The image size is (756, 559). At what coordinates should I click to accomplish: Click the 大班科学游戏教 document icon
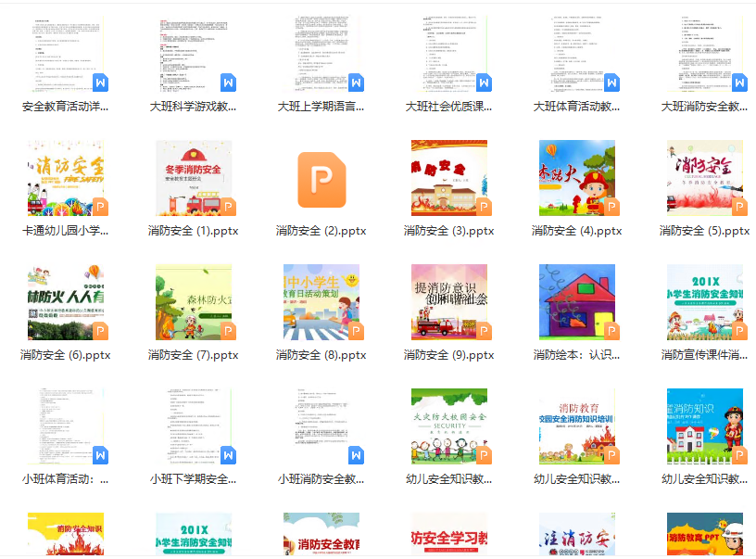193,53
